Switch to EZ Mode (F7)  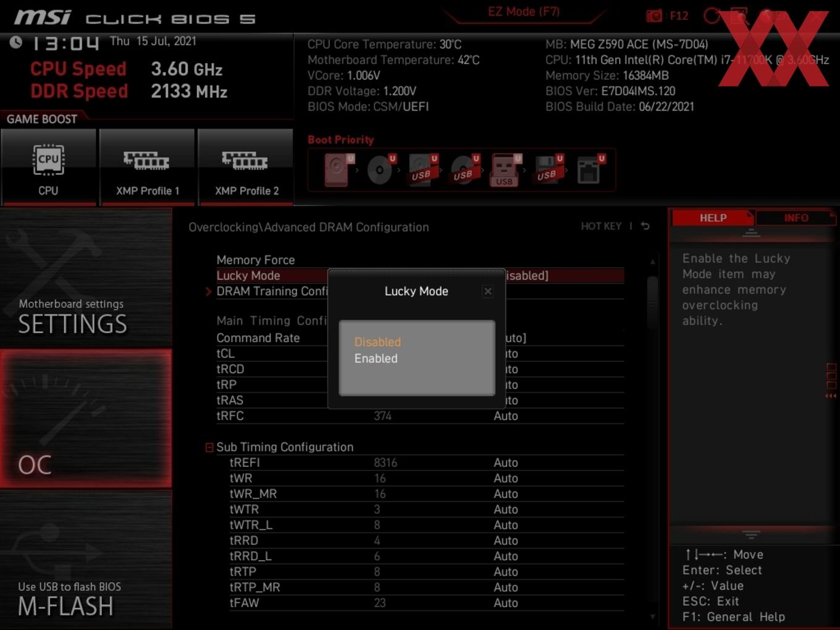[x=524, y=11]
